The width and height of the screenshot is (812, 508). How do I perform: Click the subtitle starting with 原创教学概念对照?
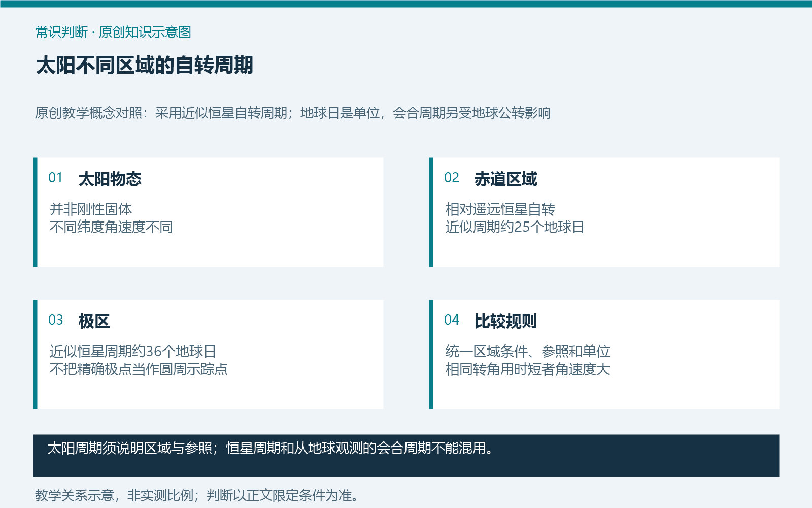(293, 113)
